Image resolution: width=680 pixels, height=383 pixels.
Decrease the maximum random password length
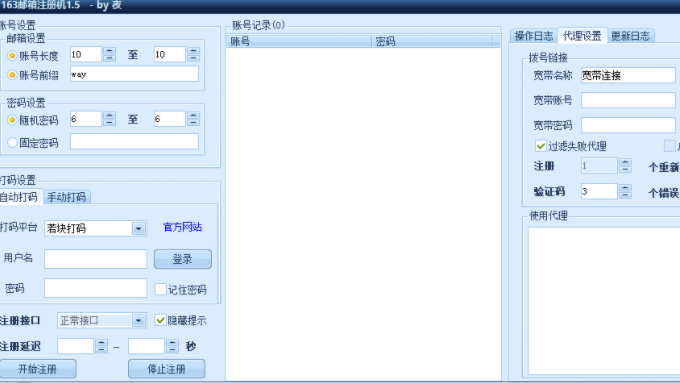pos(193,123)
